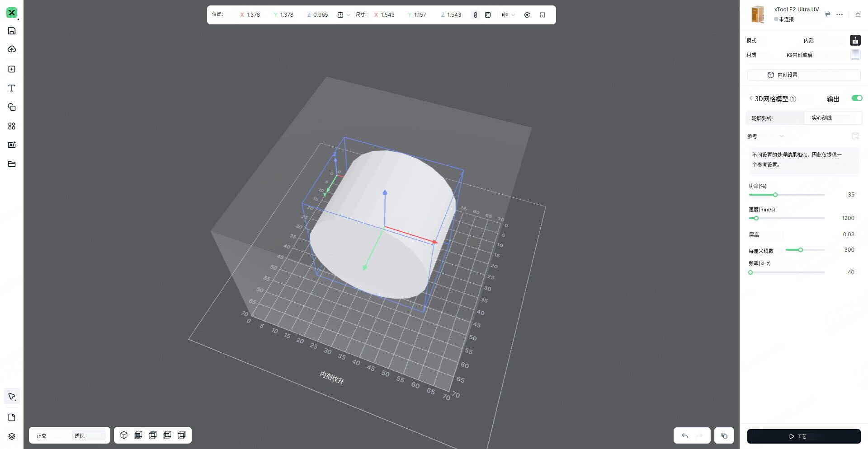Click the save project icon in left sidebar
The height and width of the screenshot is (449, 868).
point(12,31)
